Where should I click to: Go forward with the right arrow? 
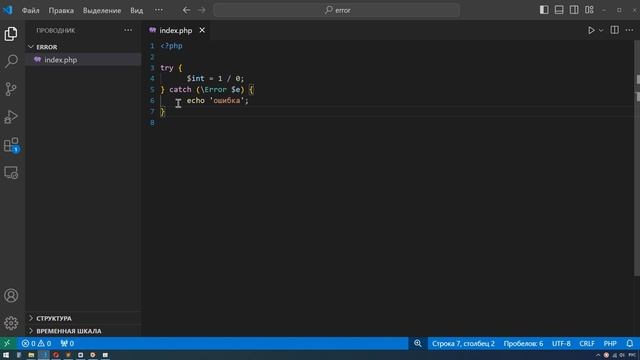tap(202, 10)
